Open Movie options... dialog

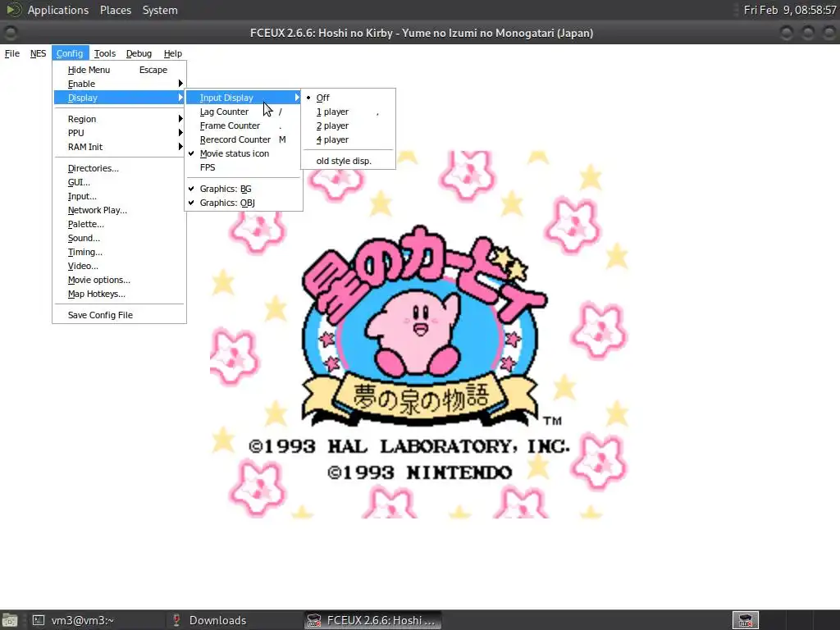point(119,280)
